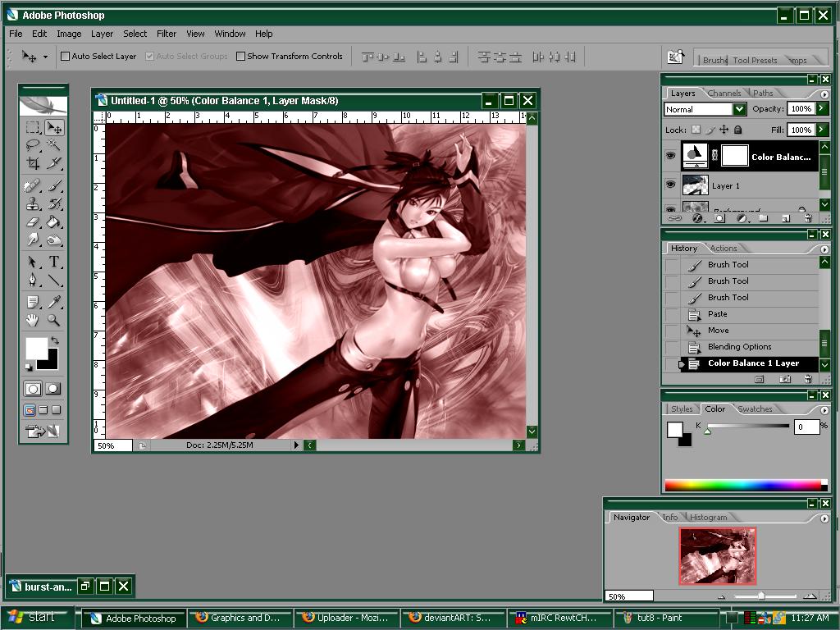Toggle Lock position icon

pos(724,129)
